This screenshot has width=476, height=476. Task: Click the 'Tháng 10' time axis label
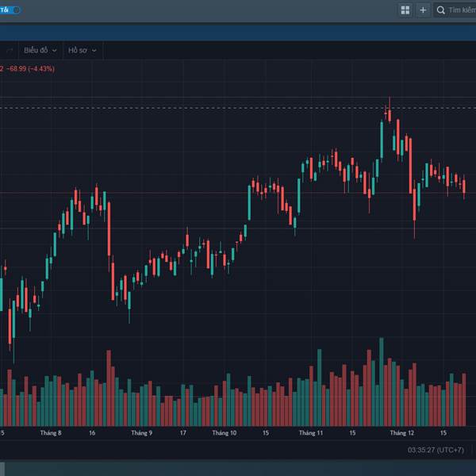pos(225,433)
